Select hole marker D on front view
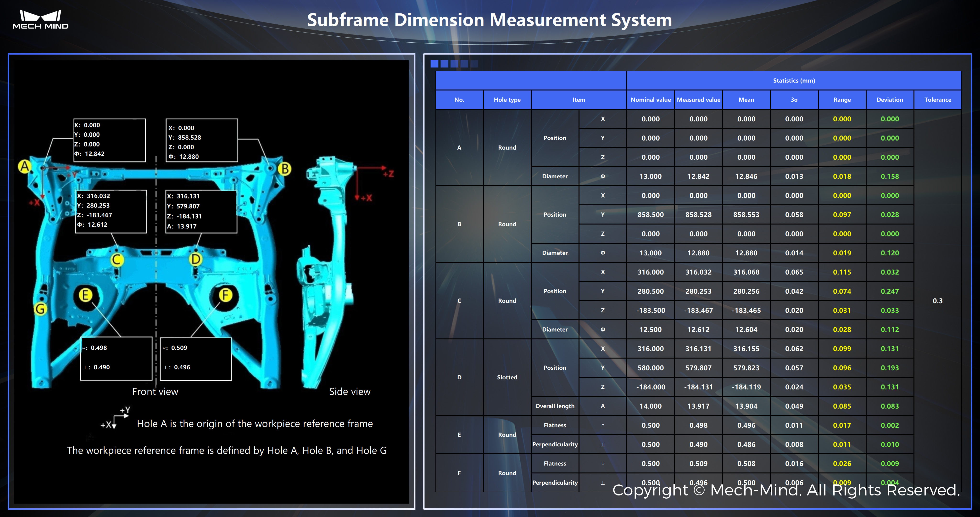 point(195,260)
